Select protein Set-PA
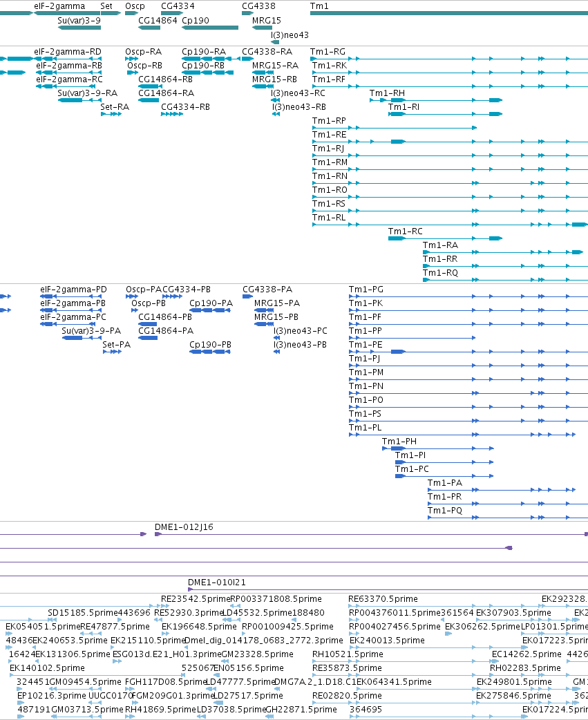Screen dimensions: 588x720 (116, 344)
